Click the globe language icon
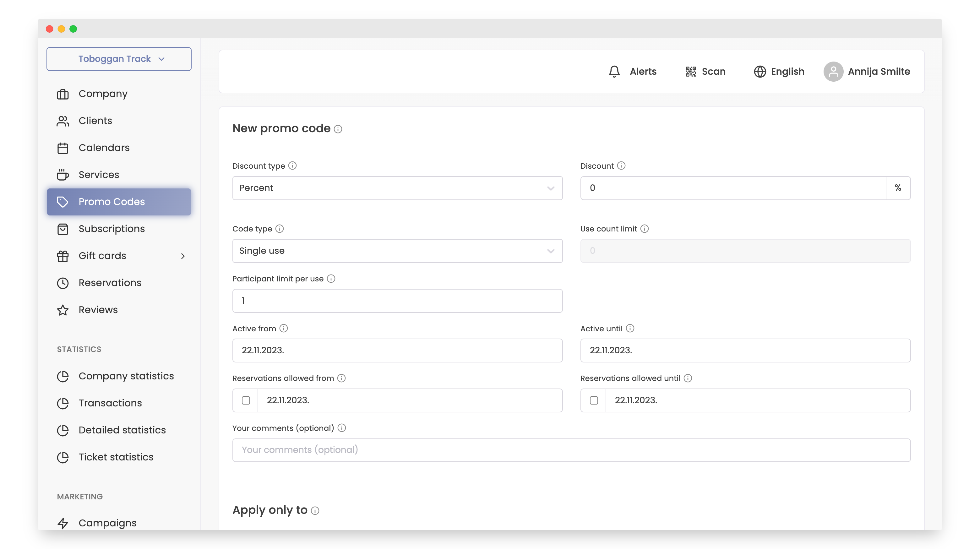 click(759, 72)
